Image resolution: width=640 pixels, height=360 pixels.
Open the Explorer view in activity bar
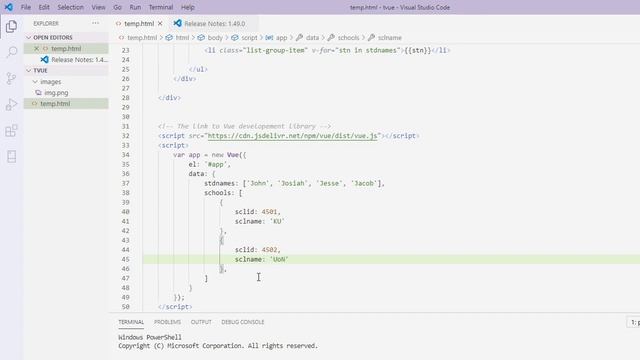pyautogui.click(x=11, y=27)
